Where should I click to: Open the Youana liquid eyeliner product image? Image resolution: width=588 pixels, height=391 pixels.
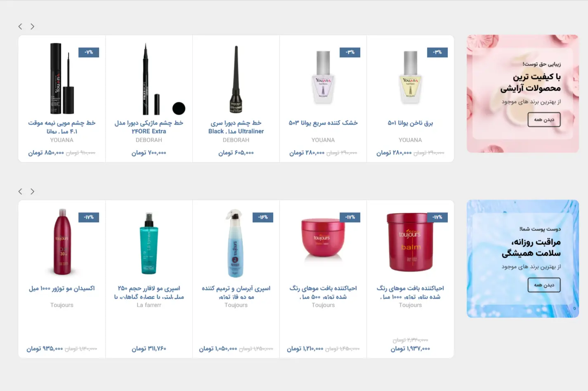click(62, 78)
